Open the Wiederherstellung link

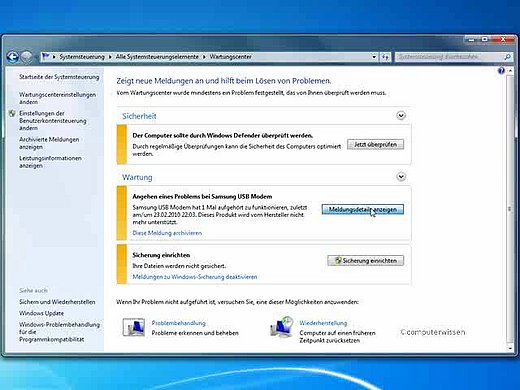(x=323, y=323)
